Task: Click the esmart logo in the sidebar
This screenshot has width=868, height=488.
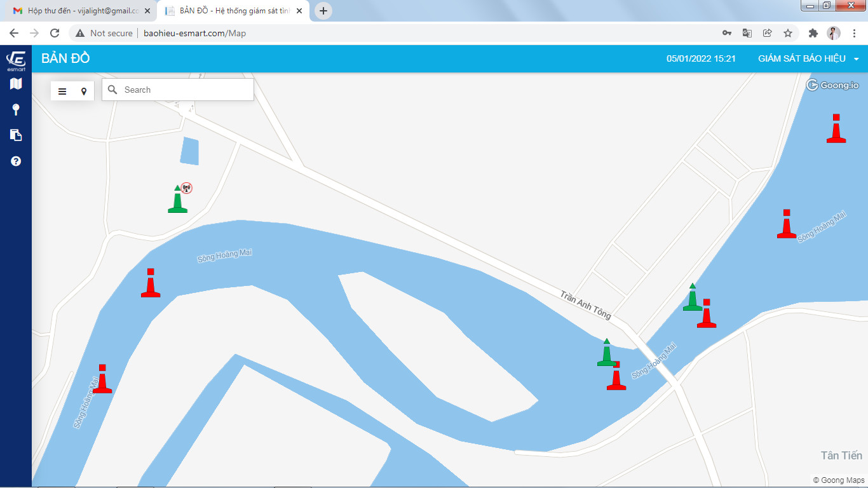Action: tap(16, 60)
